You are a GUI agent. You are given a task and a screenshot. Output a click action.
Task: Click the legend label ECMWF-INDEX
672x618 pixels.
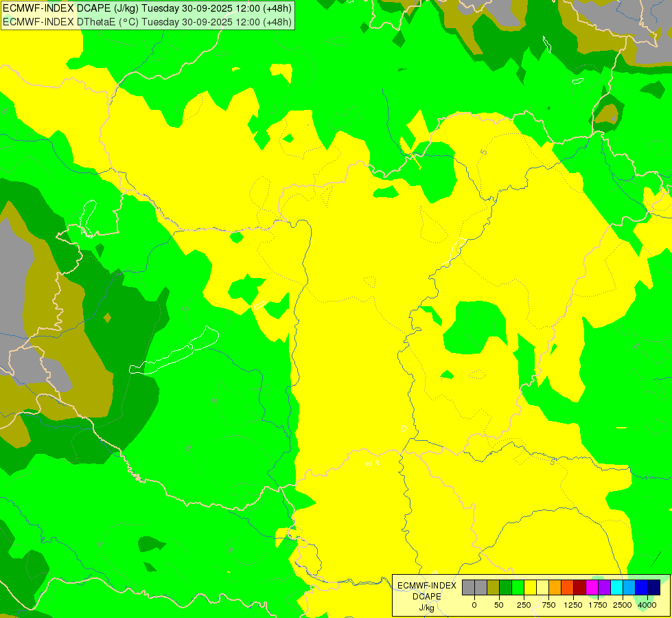click(427, 586)
